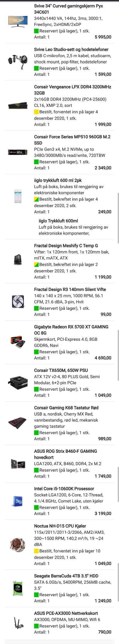Screen dimensions: 119x644
Task: Click the Svive Leo Studio-sett product image
Action: (18, 62)
